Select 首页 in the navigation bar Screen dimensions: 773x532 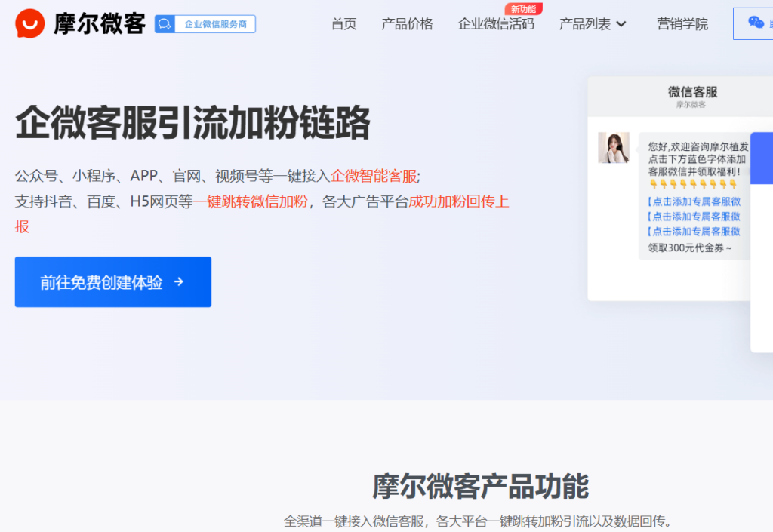[x=343, y=23]
